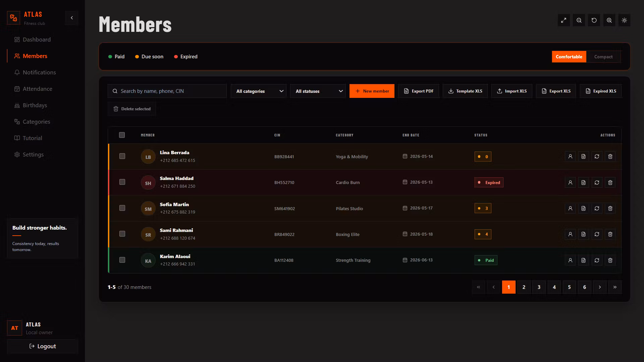
Task: Open Sofia Martin's profile icon
Action: coord(570,208)
